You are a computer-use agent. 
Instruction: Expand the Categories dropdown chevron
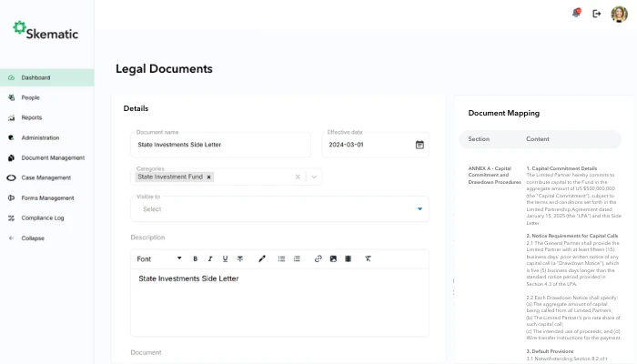pyautogui.click(x=314, y=177)
